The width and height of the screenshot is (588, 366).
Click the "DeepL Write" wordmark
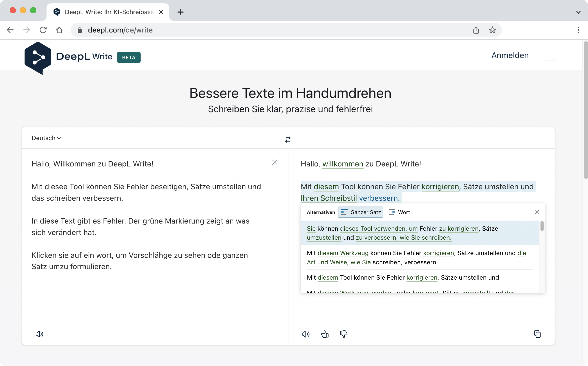pos(84,56)
